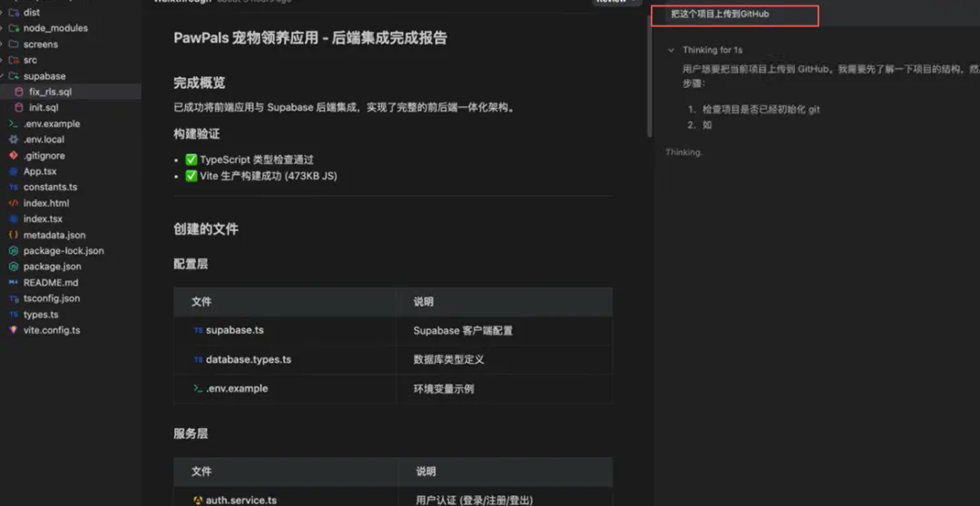Viewport: 980px width, 506px height.
Task: Click the icon beside auth.service.ts in table
Action: 198,501
